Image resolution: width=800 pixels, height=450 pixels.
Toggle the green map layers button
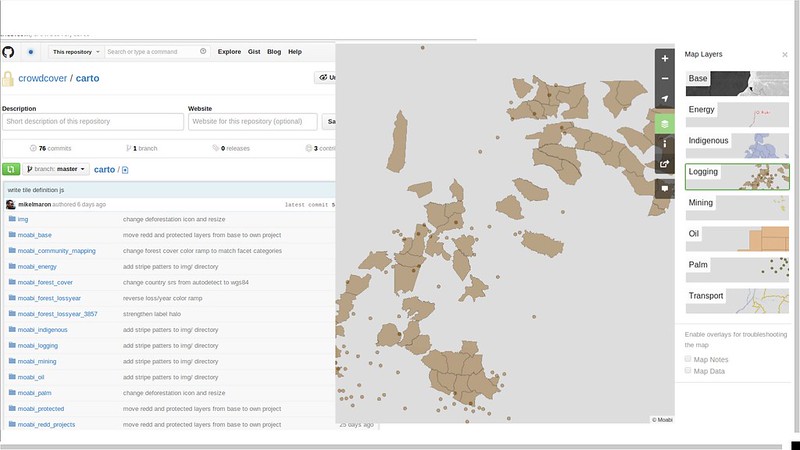(x=664, y=124)
